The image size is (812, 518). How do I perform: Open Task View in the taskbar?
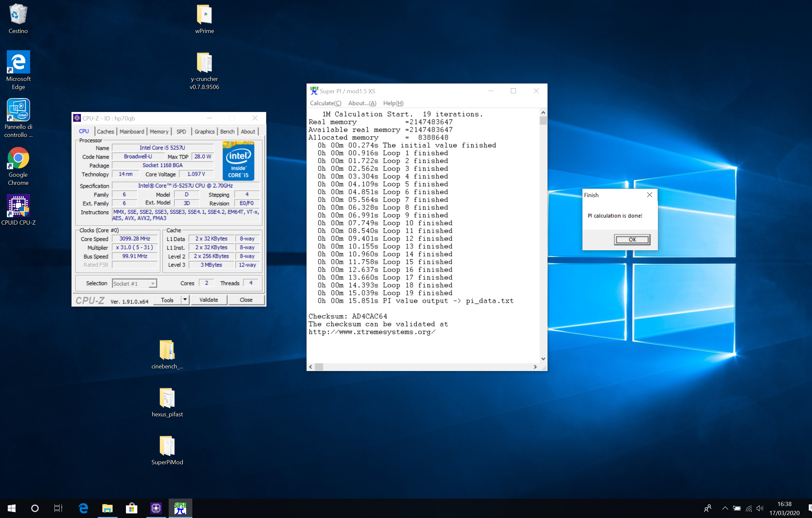(x=58, y=508)
